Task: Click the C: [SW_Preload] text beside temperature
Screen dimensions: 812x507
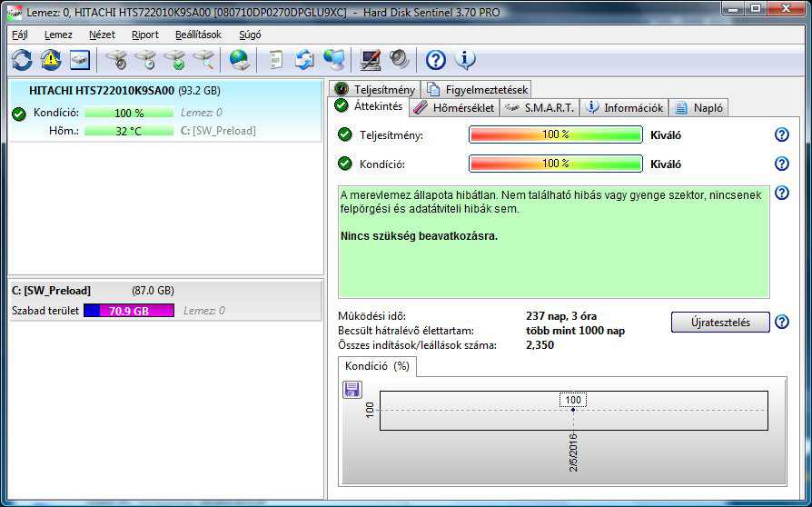Action: tap(218, 131)
